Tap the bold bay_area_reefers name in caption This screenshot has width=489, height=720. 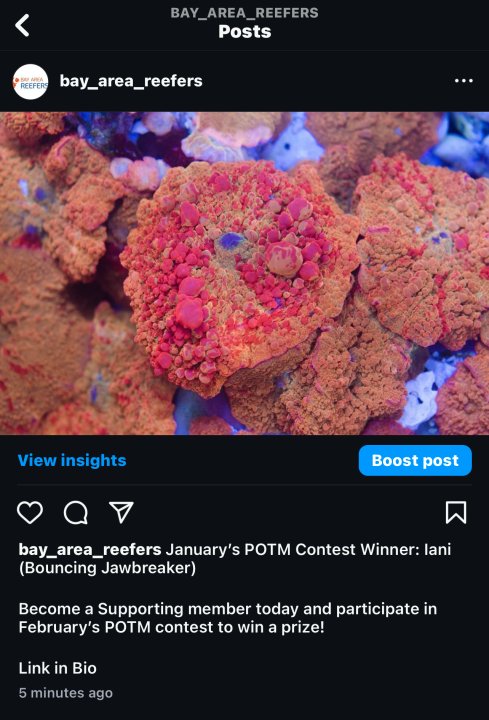pos(90,549)
